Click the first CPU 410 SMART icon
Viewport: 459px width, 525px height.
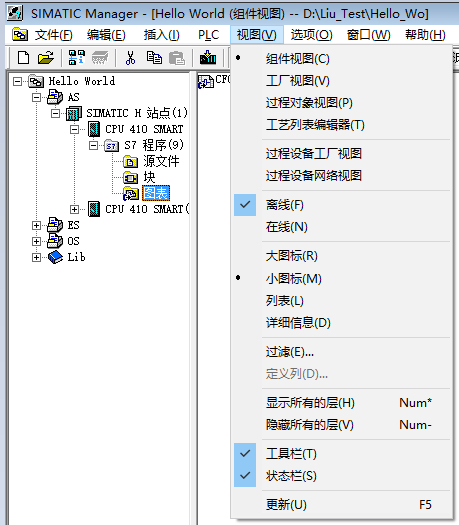pos(94,129)
